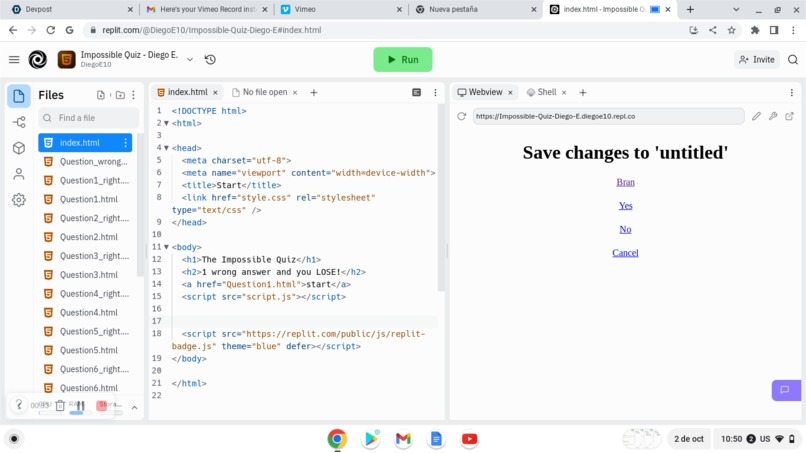
Task: Open the Packages cube icon
Action: (x=19, y=148)
